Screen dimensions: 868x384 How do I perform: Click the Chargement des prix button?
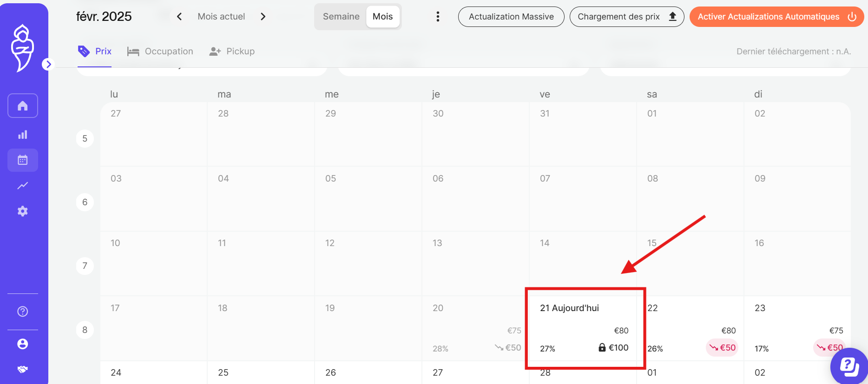click(x=626, y=17)
